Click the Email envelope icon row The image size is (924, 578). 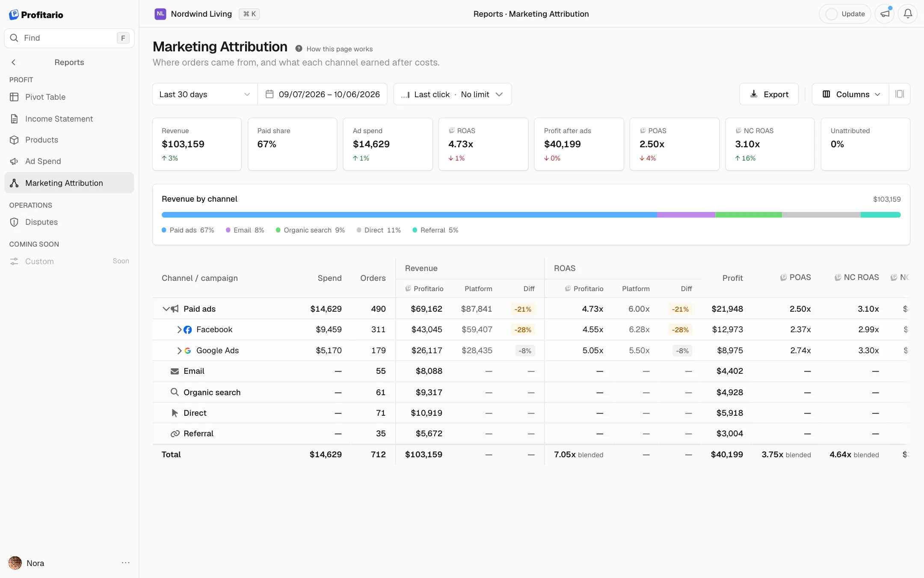coord(175,371)
